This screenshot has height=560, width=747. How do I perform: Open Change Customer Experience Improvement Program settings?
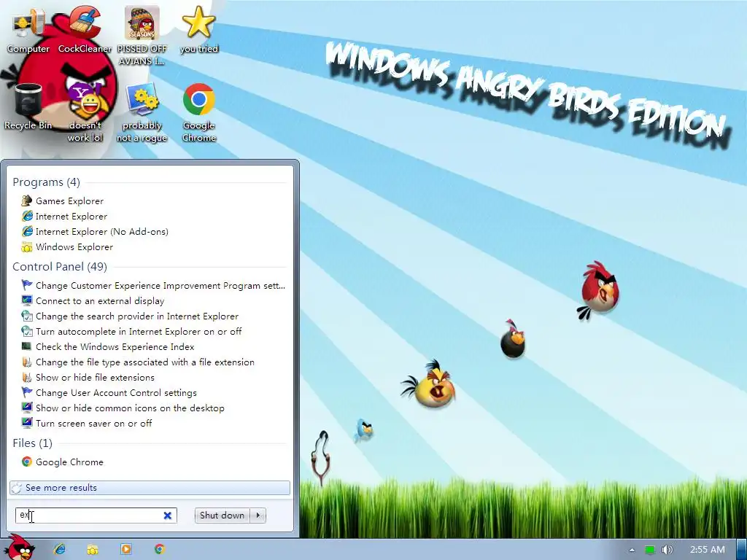click(153, 286)
